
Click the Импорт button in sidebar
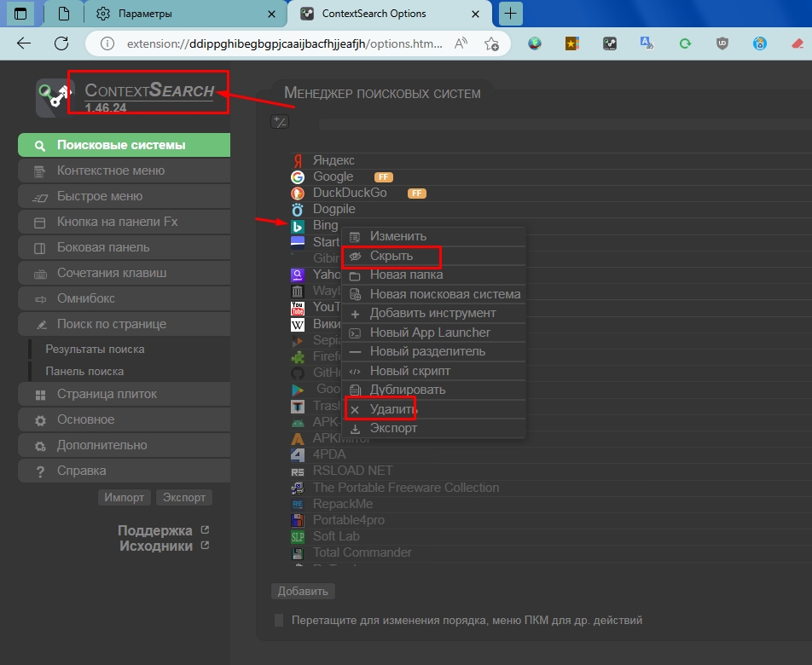coord(125,497)
